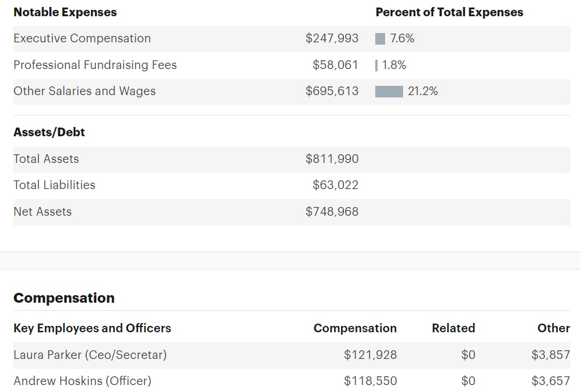
Task: Click the Percent of Total Expenses header
Action: 449,12
